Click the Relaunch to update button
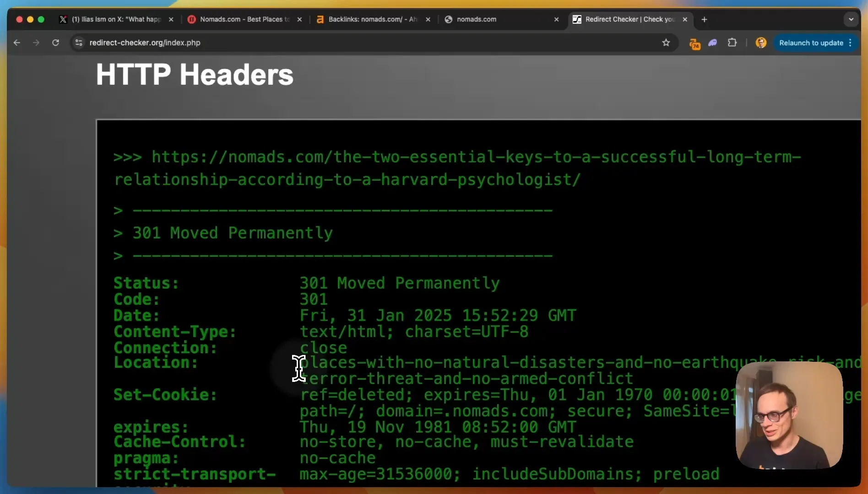This screenshot has height=494, width=868. point(811,43)
